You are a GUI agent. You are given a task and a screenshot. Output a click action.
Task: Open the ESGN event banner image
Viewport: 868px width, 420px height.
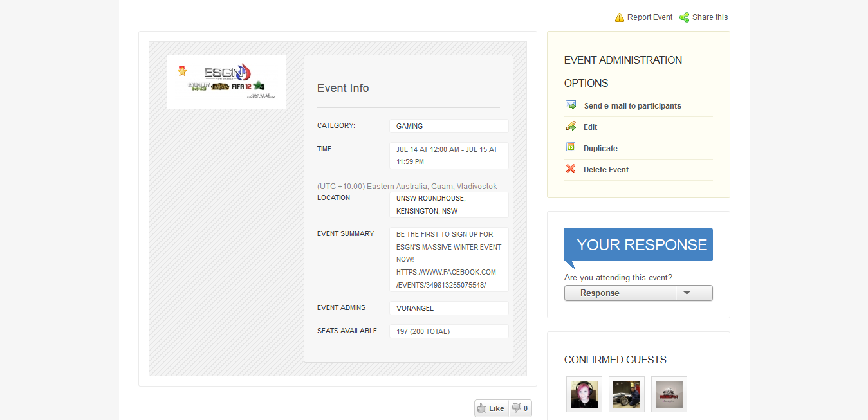[226, 82]
